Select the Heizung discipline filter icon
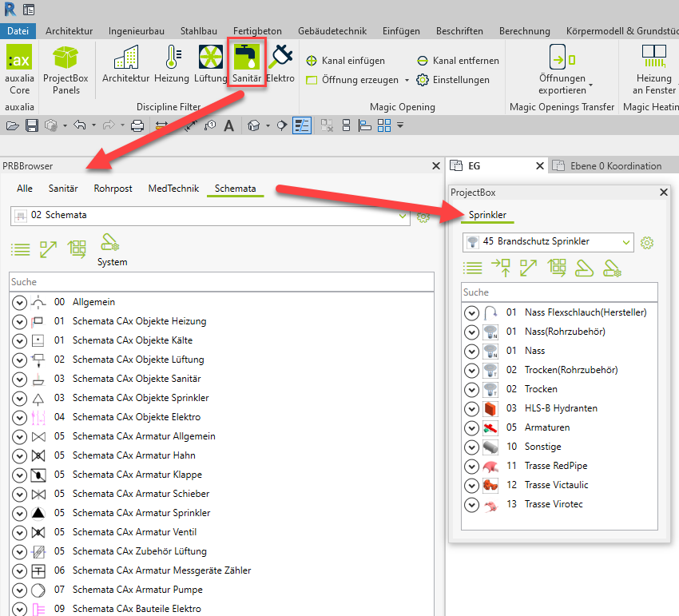 point(172,58)
